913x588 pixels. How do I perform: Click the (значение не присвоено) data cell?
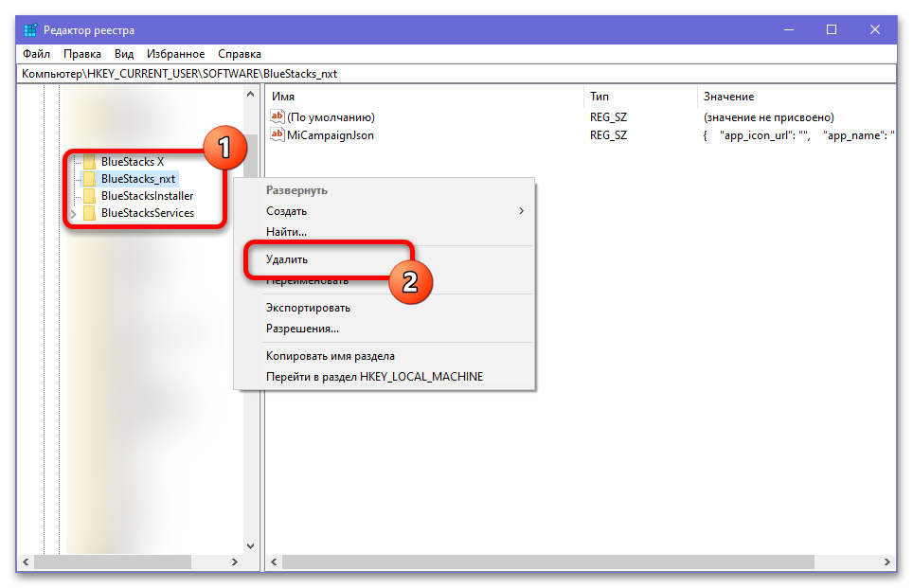(769, 117)
